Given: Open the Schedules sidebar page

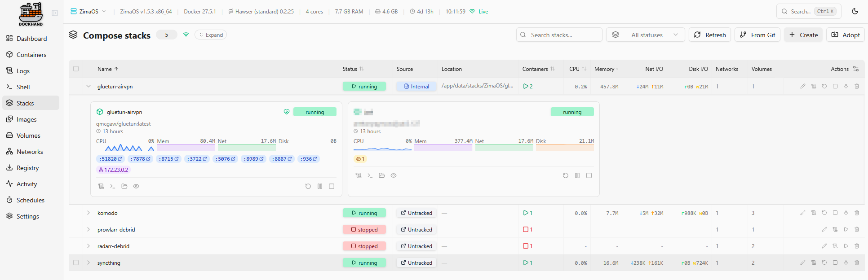Looking at the screenshot, I should pyautogui.click(x=30, y=200).
